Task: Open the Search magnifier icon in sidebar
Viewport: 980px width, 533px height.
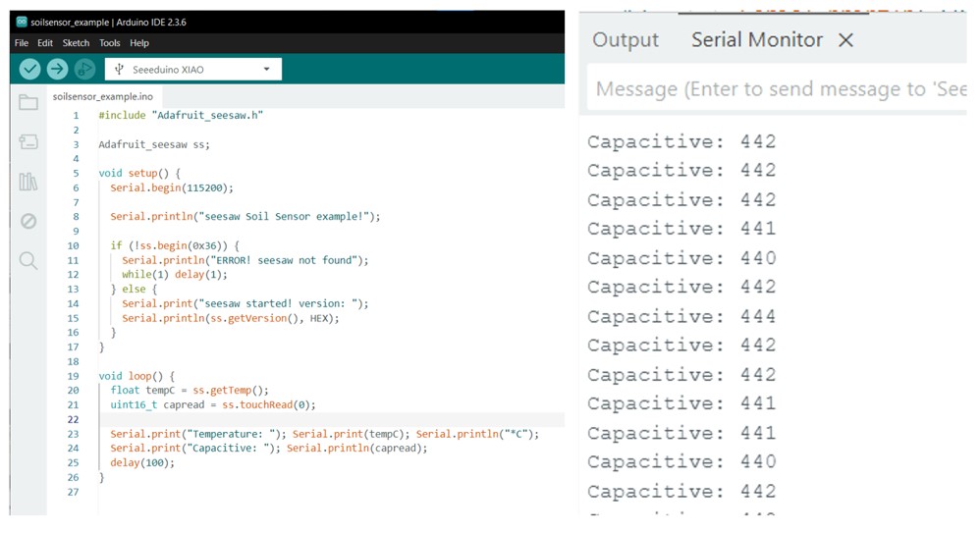Action: coord(28,261)
